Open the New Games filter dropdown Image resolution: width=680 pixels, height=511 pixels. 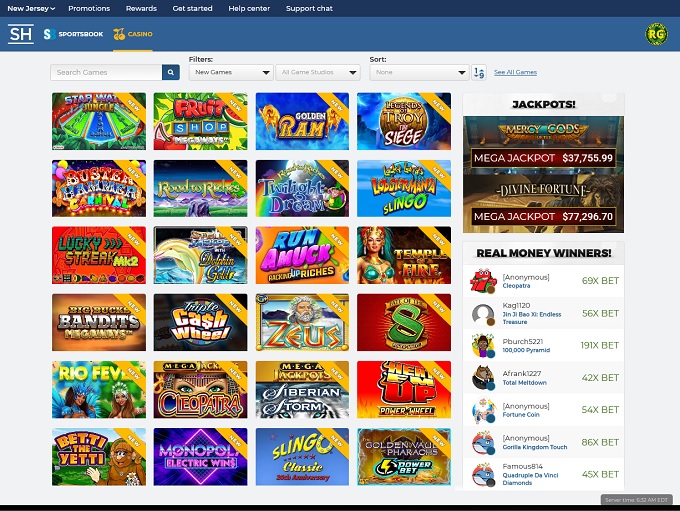tap(232, 72)
